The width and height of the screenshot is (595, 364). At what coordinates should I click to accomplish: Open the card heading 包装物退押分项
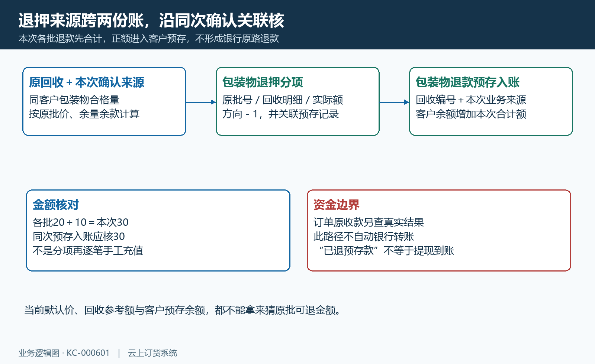coord(263,82)
